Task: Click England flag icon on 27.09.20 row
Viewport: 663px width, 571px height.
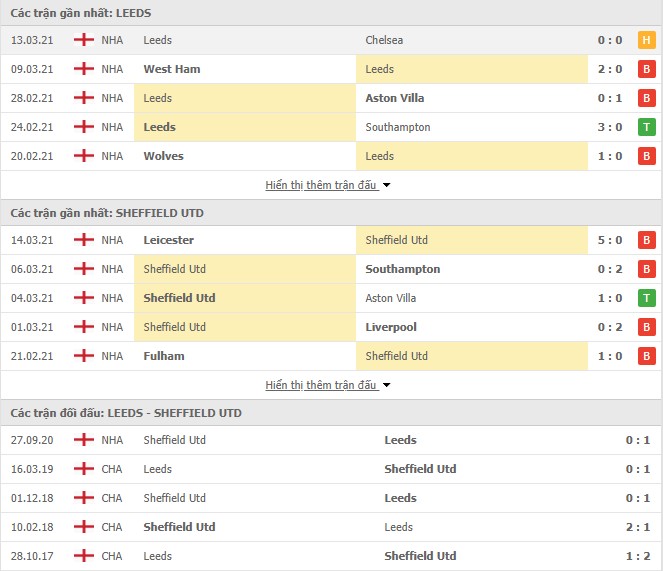Action: click(x=84, y=440)
